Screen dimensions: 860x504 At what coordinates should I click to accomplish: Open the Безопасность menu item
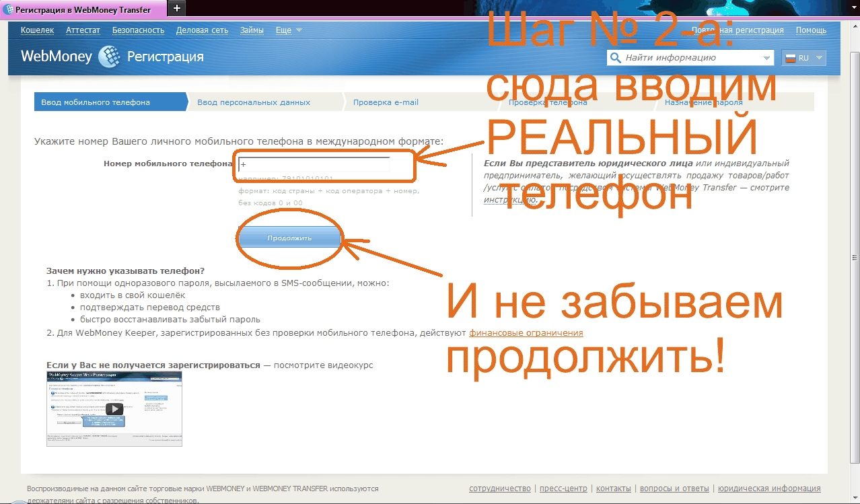(138, 30)
